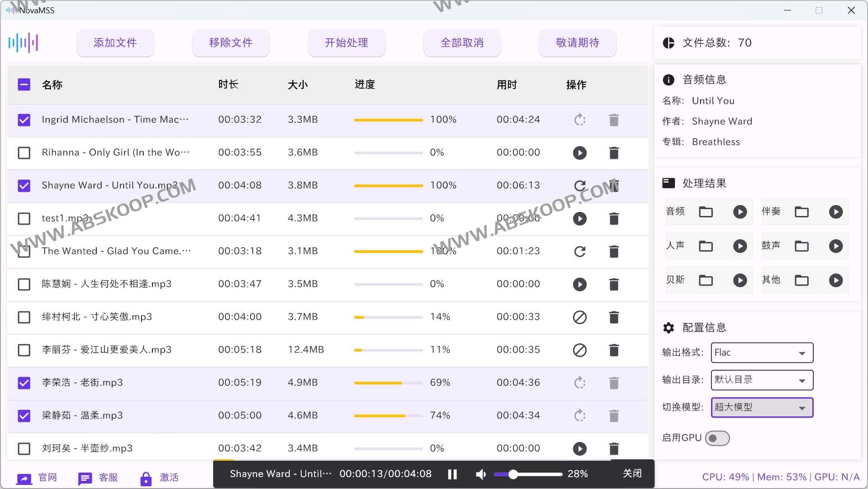
Task: Open the 输出格式 Flac dropdown
Action: tap(761, 352)
